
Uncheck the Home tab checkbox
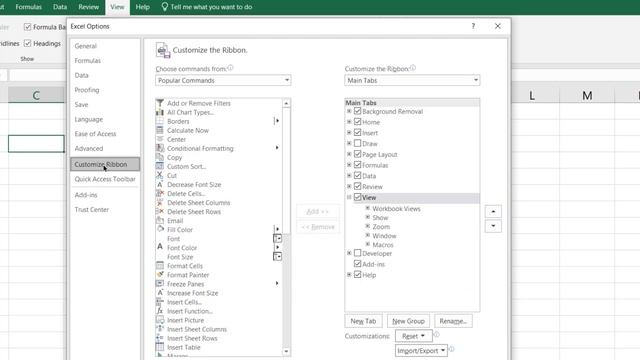[x=358, y=122]
